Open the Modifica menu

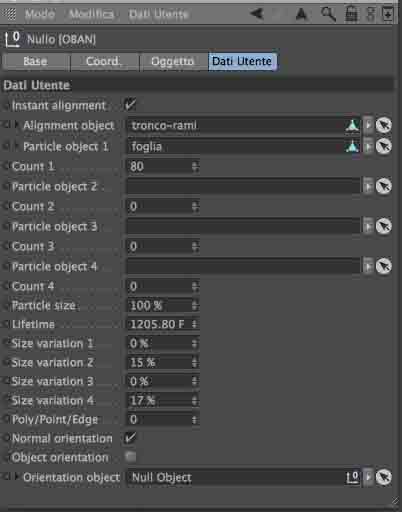(91, 14)
